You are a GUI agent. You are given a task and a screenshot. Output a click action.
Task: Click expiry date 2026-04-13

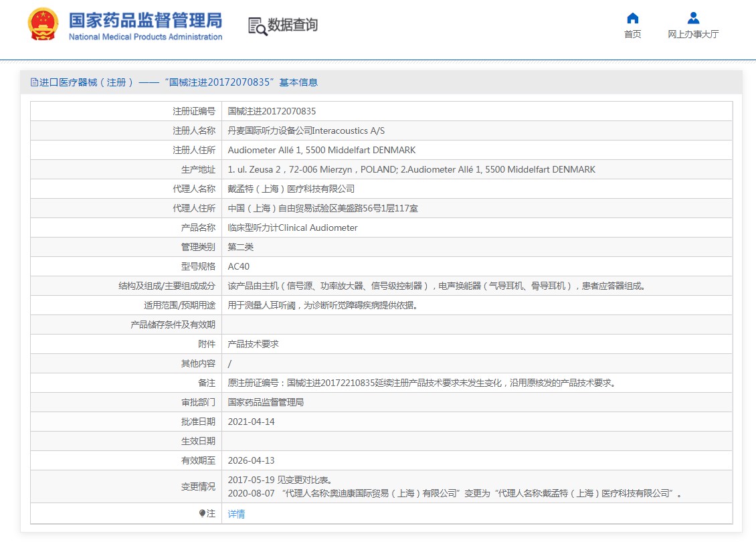251,460
